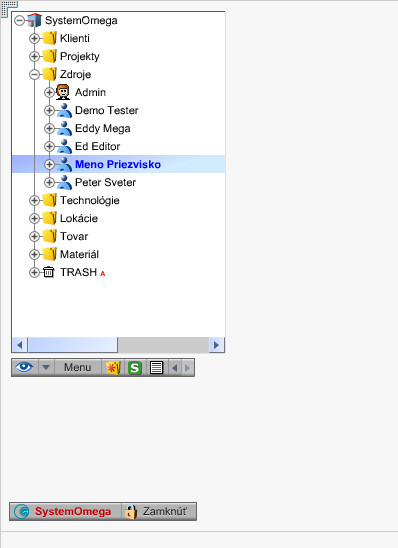Expand the Demo Tester node
398x548 pixels.
coord(49,110)
